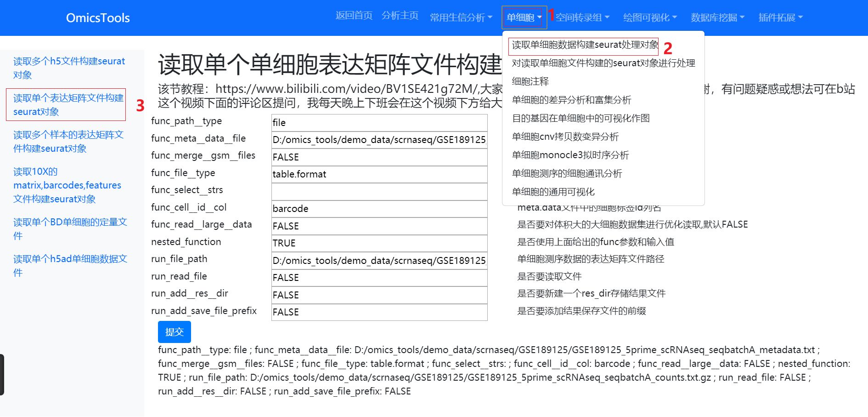Open sidebar link 读取单个表达矩阵文件构建seurat对象
This screenshot has width=868, height=417.
[x=68, y=105]
